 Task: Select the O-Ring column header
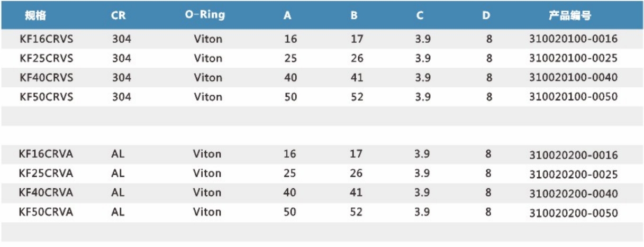[x=205, y=15]
